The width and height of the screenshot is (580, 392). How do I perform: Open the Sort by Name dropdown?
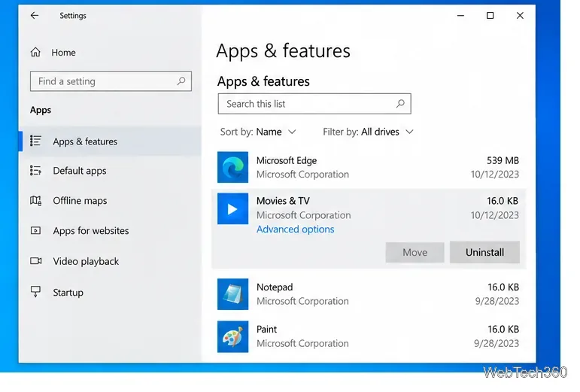pos(258,132)
